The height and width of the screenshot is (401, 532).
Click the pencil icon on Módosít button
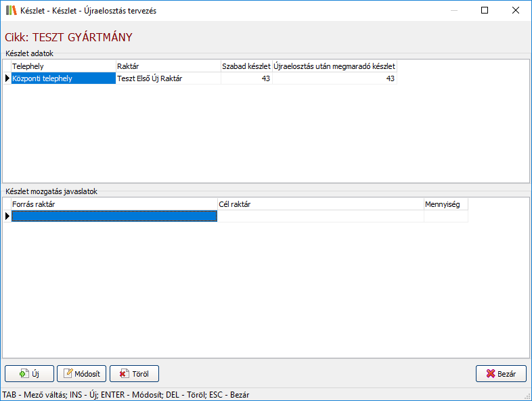point(70,374)
